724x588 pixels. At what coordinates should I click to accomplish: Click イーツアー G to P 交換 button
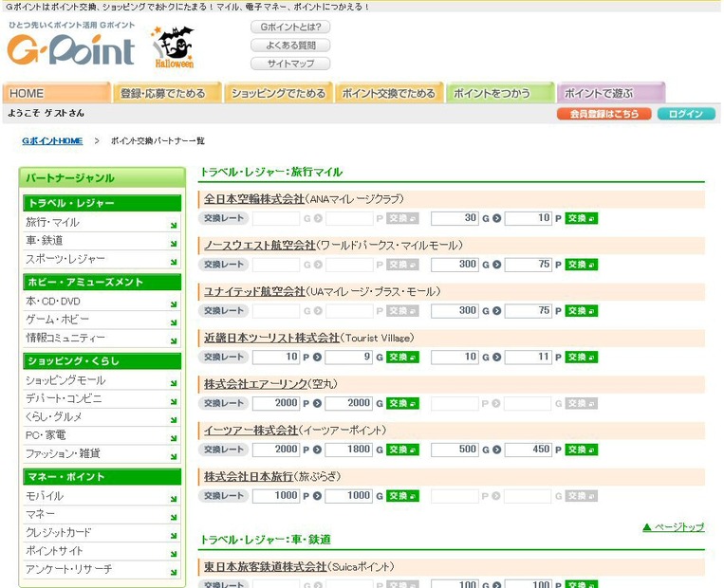coord(582,450)
